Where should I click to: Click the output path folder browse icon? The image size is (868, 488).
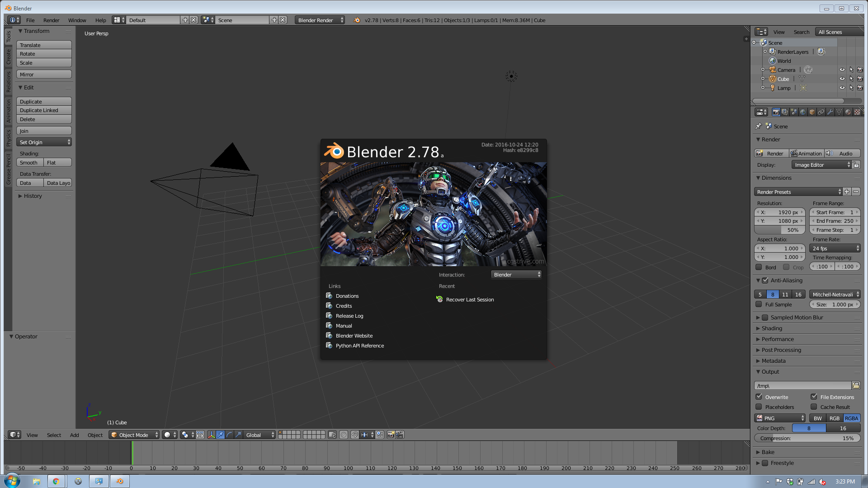(856, 385)
